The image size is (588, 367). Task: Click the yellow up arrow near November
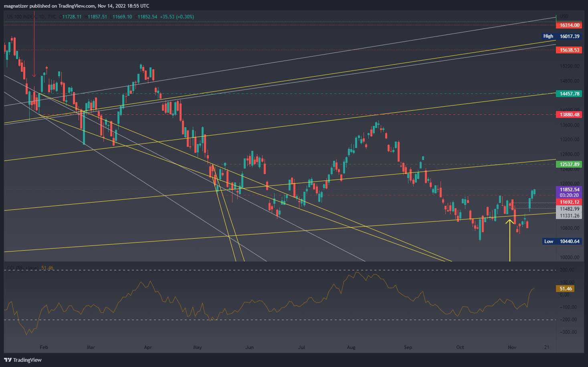509,222
